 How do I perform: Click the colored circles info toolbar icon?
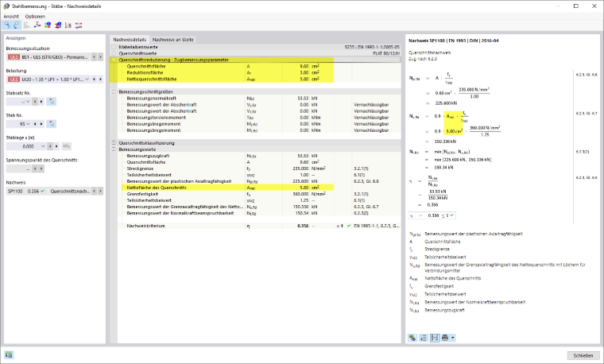coord(48,25)
